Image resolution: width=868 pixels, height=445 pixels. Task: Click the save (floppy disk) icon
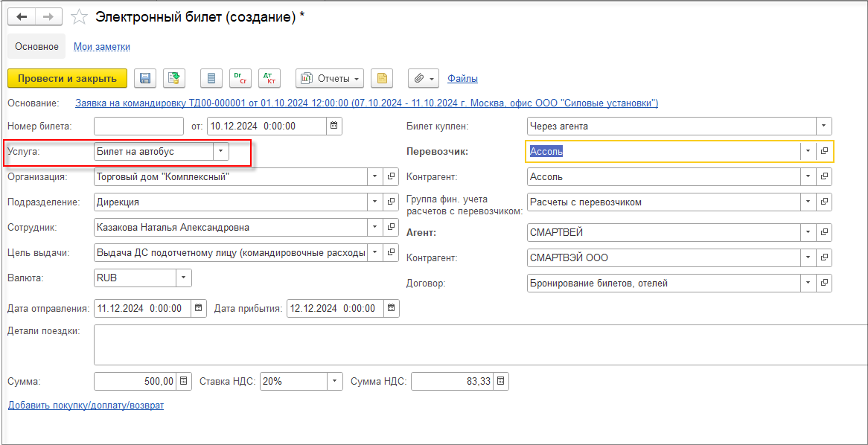[x=145, y=79]
